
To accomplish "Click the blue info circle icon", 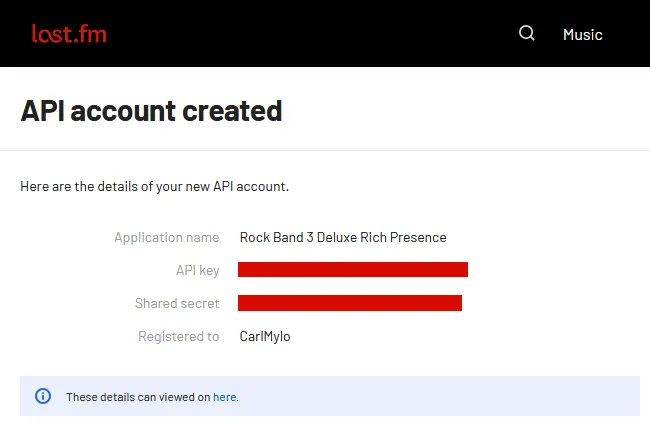I will (43, 396).
